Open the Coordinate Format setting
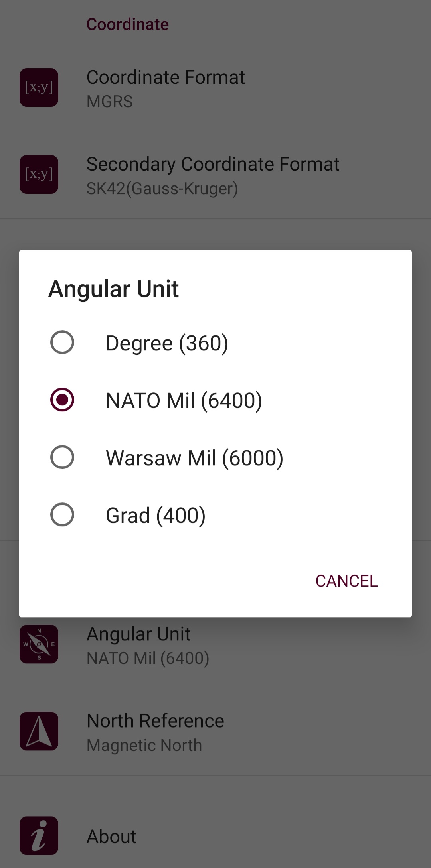 click(x=215, y=88)
